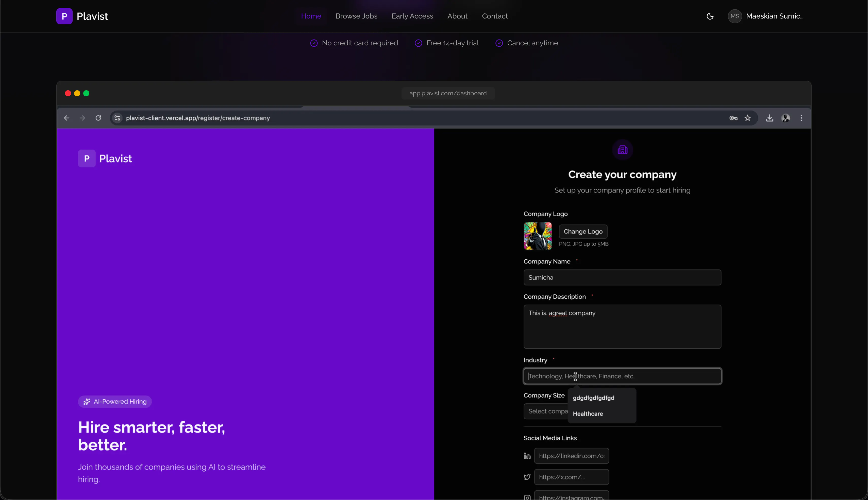Click the green maximize window dot
Image resolution: width=868 pixels, height=500 pixels.
[x=86, y=93]
